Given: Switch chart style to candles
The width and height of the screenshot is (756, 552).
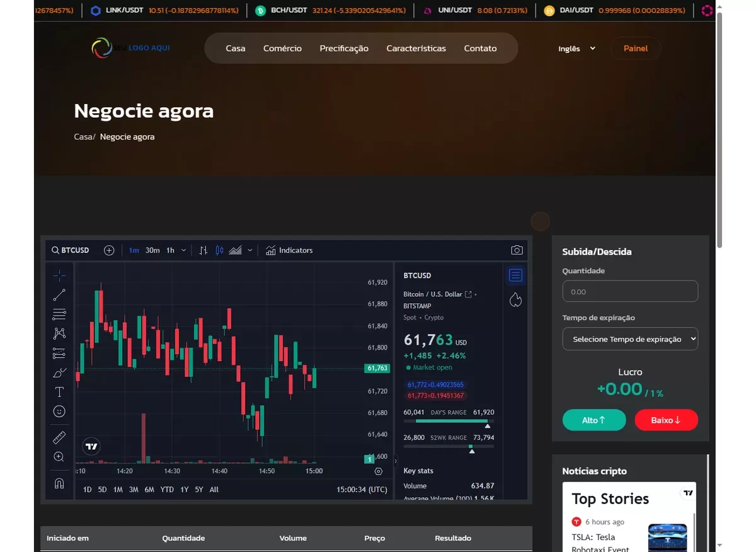Looking at the screenshot, I should (219, 250).
